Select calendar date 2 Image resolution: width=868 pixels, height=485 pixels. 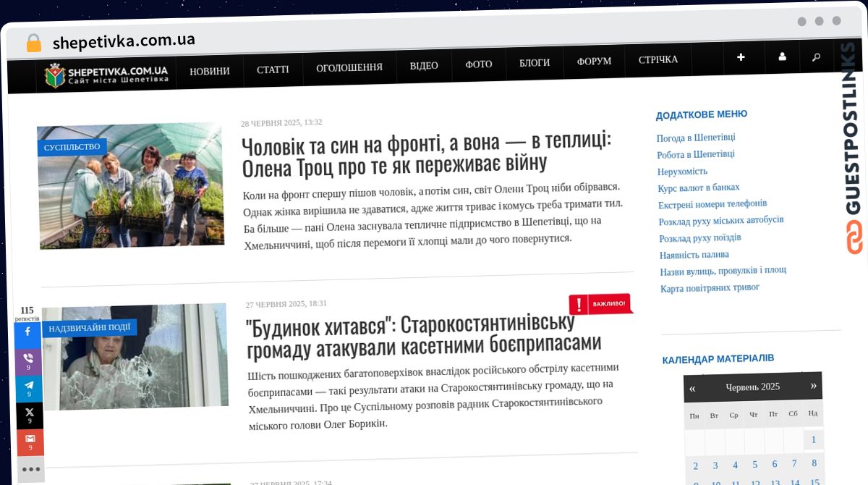pos(696,466)
